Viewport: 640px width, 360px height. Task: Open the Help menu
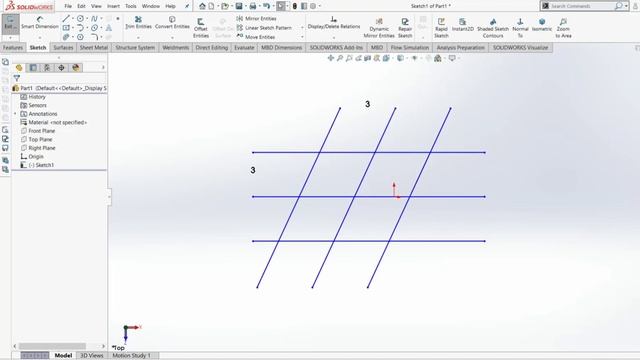click(171, 6)
